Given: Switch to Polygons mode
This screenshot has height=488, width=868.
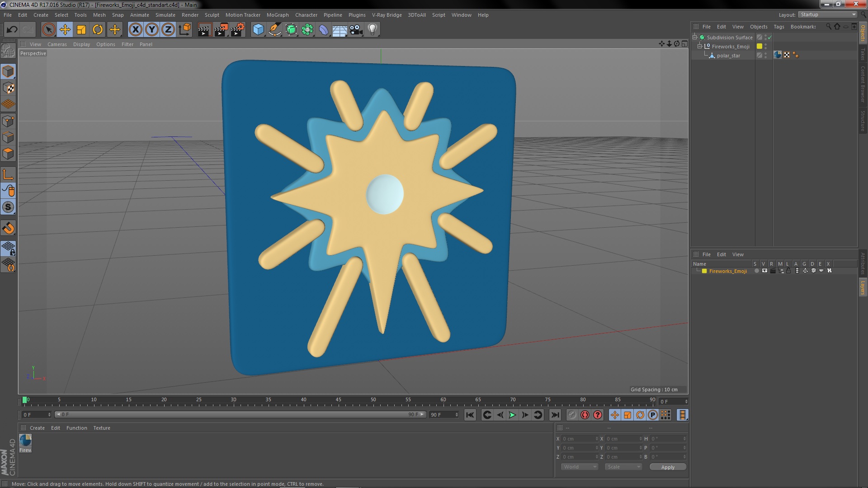Looking at the screenshot, I should click(8, 154).
